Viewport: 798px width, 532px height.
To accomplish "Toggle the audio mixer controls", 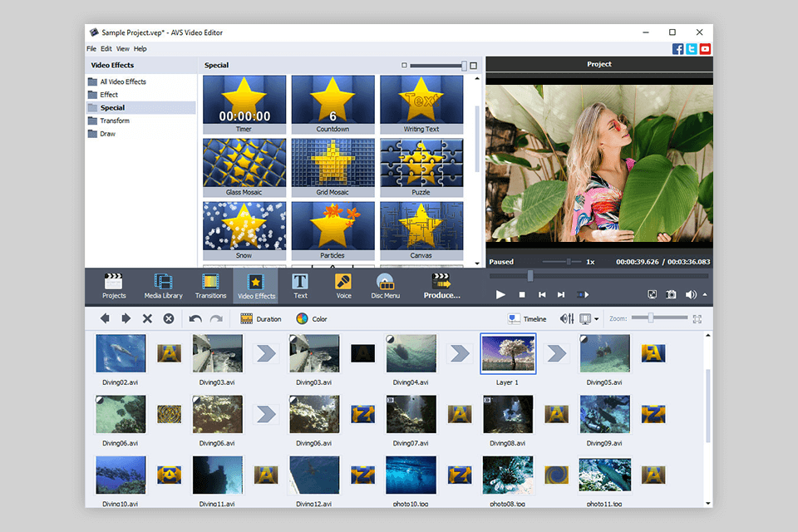I will [x=567, y=318].
